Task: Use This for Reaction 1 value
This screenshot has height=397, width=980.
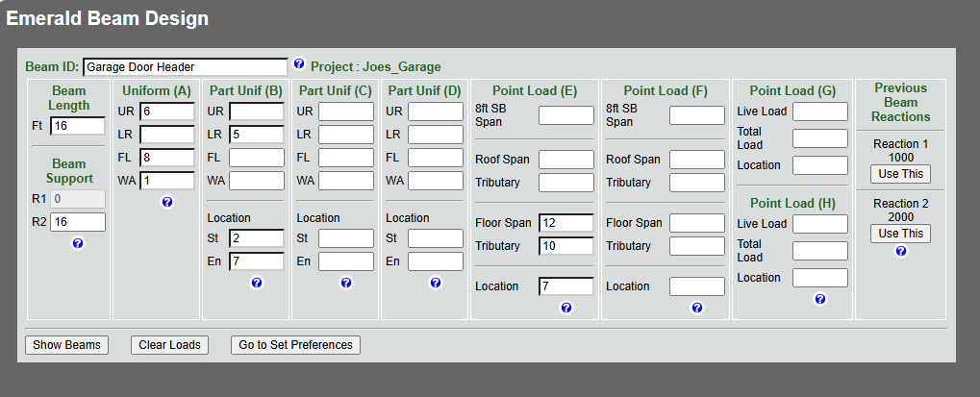Action: tap(900, 174)
